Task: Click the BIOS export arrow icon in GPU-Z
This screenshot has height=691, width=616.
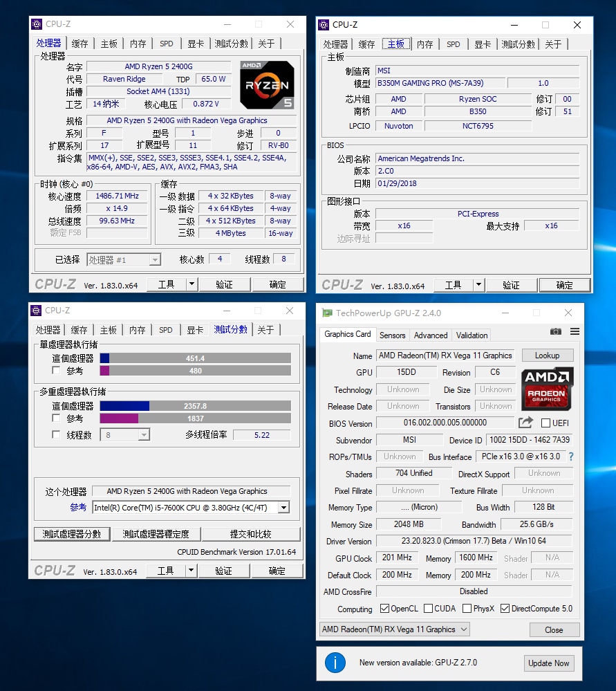Action: [525, 423]
